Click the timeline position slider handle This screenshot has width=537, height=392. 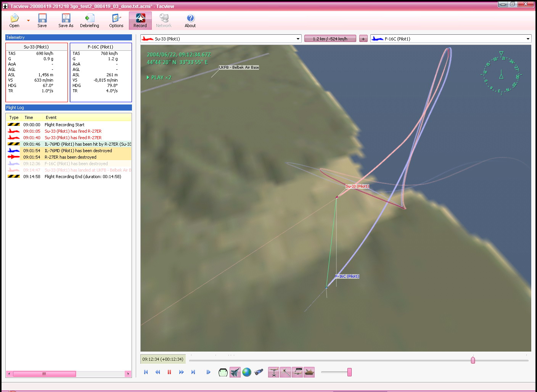(x=473, y=360)
